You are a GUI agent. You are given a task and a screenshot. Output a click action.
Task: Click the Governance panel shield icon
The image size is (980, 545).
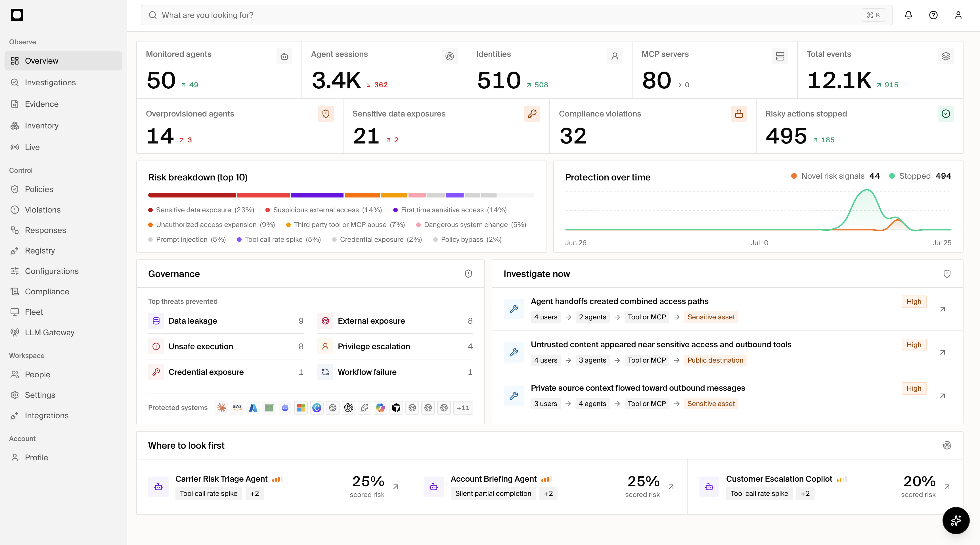point(468,274)
